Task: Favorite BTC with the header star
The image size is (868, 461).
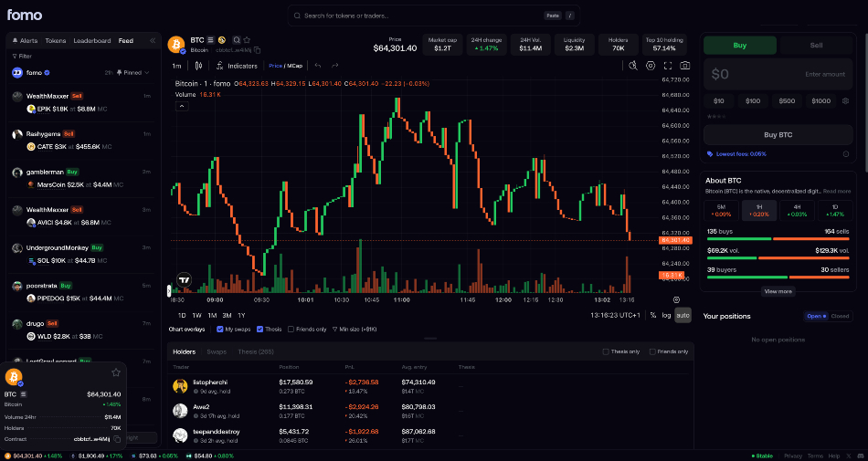Action: [x=247, y=40]
